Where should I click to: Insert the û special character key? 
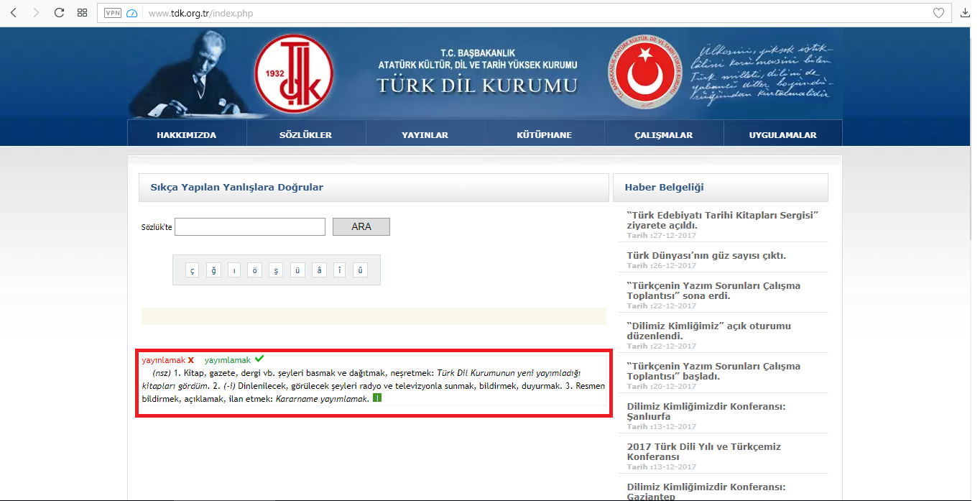tap(361, 270)
